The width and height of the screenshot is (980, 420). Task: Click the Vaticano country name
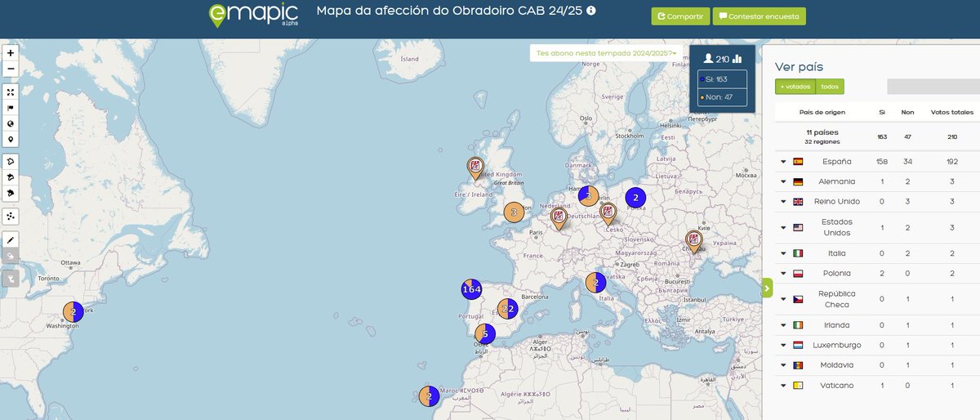pos(838,386)
